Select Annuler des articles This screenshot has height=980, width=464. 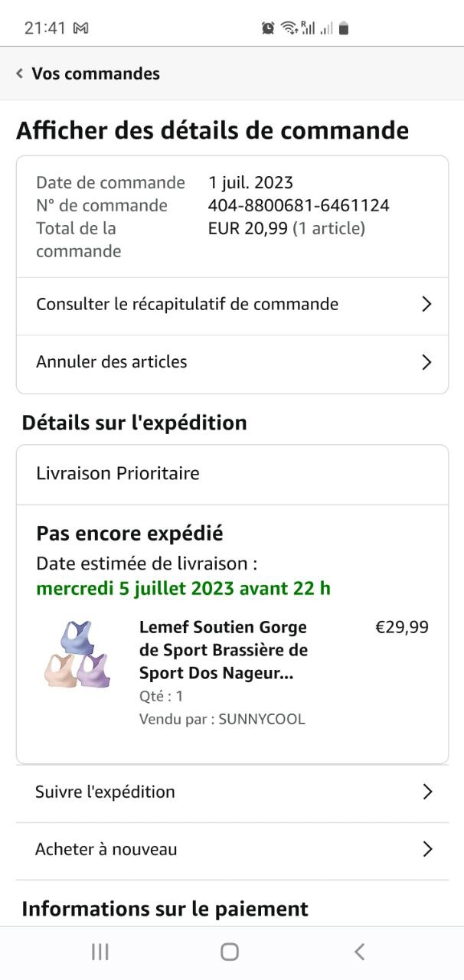tap(112, 362)
